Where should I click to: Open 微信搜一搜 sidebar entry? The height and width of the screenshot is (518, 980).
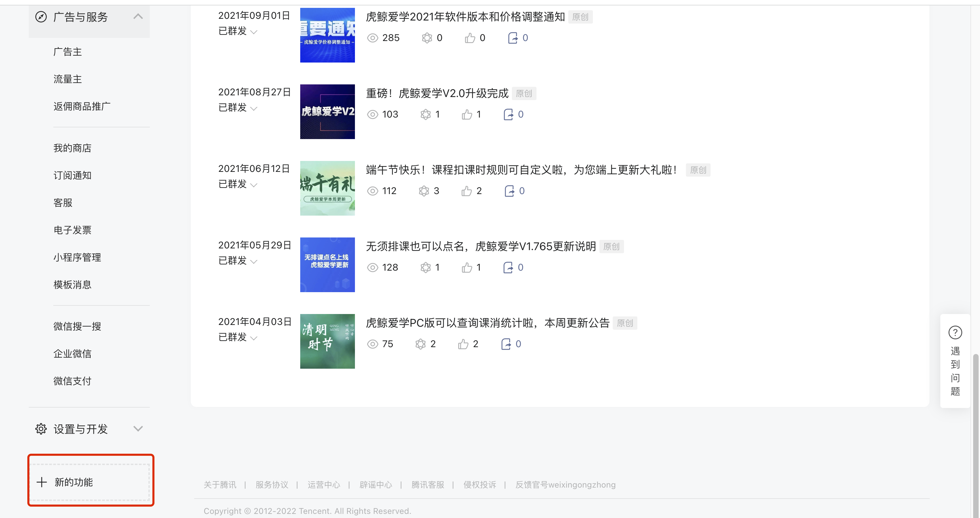point(77,326)
